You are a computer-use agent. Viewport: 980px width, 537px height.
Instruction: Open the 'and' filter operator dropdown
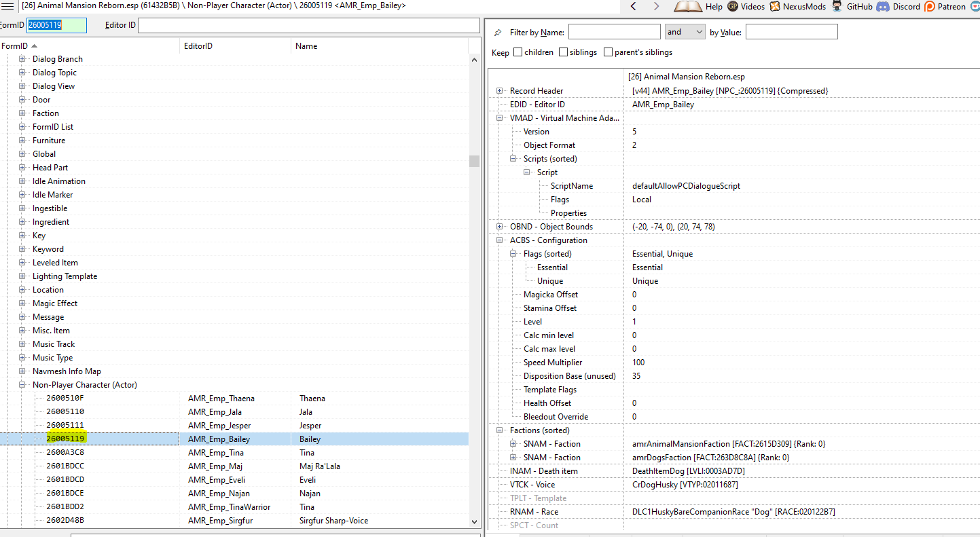click(685, 32)
